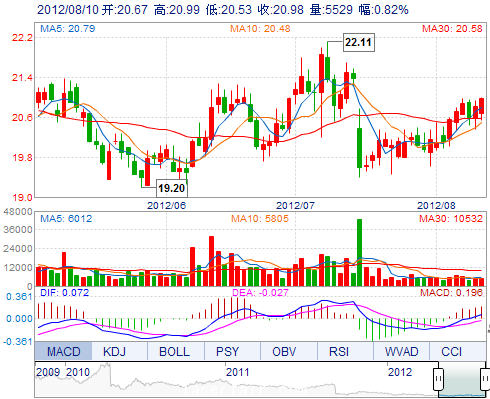Click the 19.20 low price label

tap(172, 188)
